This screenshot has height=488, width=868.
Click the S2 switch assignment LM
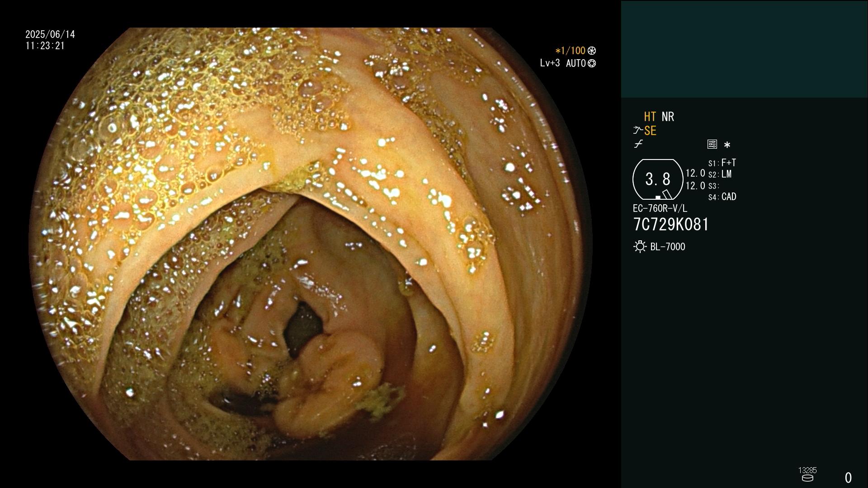point(720,174)
